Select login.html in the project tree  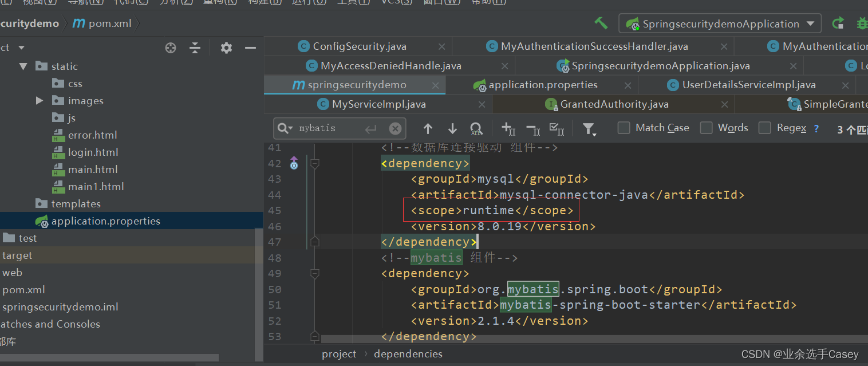coord(93,152)
